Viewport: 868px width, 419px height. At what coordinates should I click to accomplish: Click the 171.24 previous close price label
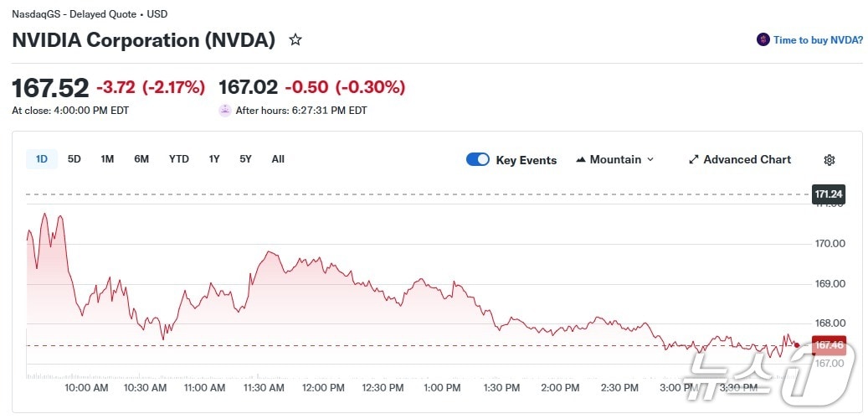[829, 194]
